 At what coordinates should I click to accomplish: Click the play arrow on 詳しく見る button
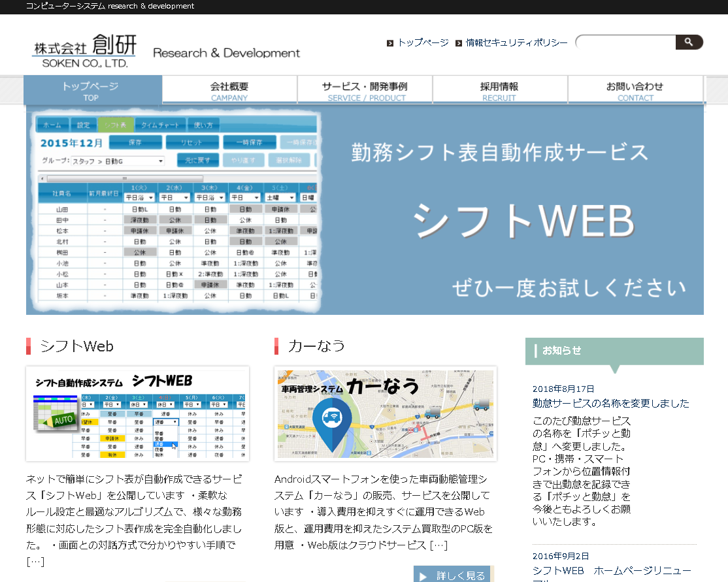[424, 576]
